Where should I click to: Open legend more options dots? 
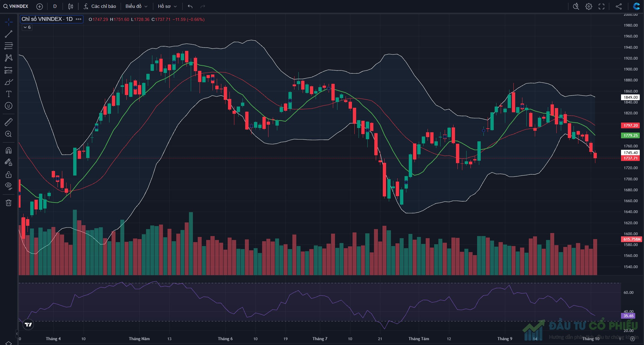coord(79,19)
